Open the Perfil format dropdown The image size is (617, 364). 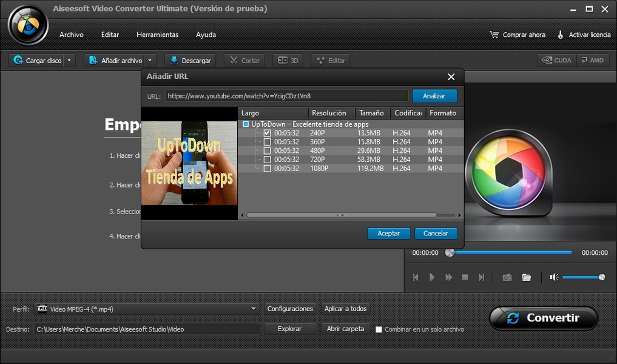[147, 309]
